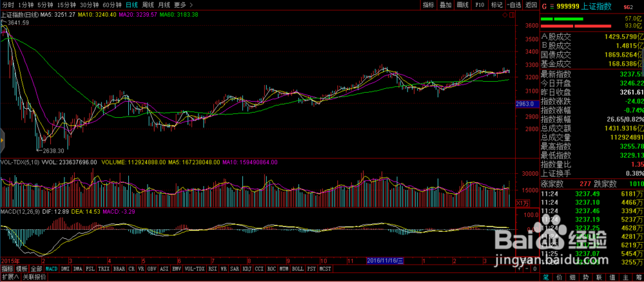Select the BOLL indicator
The height and width of the screenshot is (282, 644).
click(298, 269)
